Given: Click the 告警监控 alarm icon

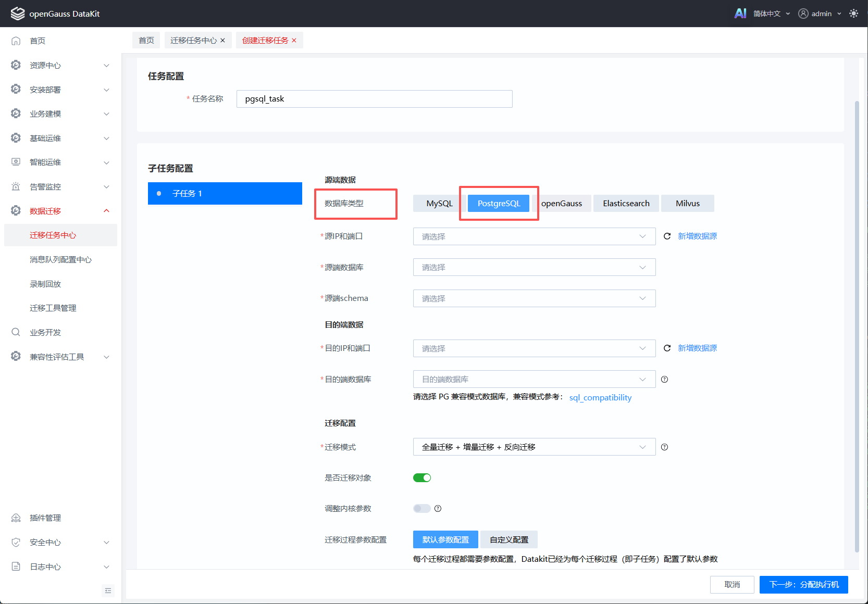Looking at the screenshot, I should (16, 186).
